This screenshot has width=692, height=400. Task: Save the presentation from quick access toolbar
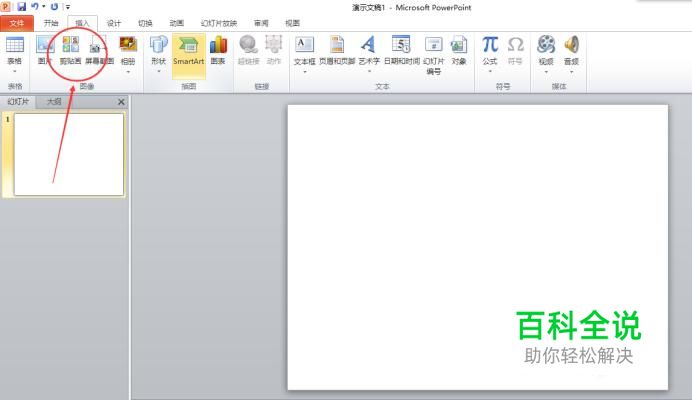point(22,7)
